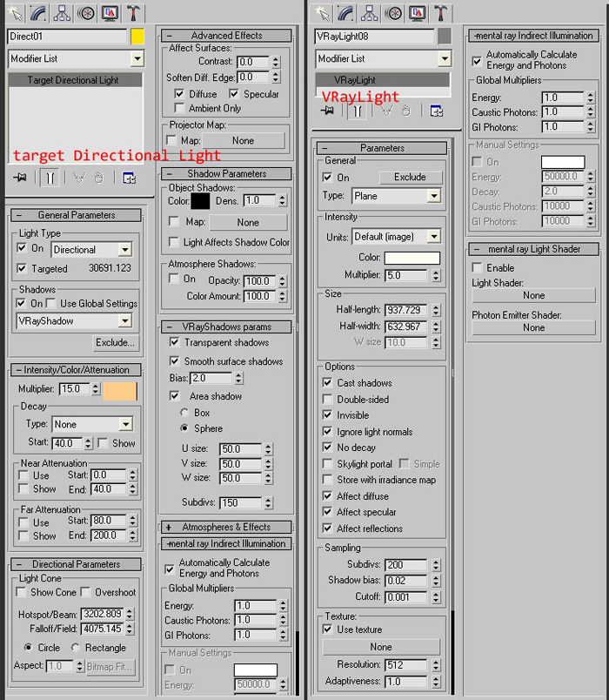Toggle Show End Result in Direct01 stack
609x700 pixels.
click(50, 178)
